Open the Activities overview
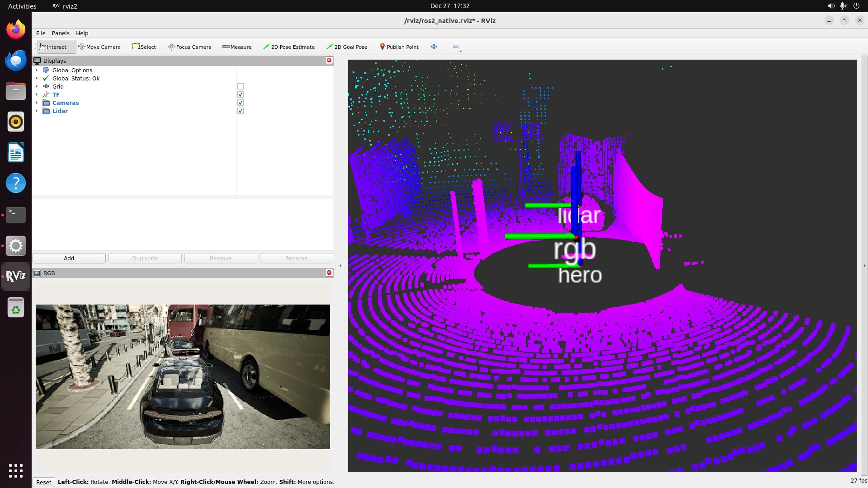The image size is (868, 488). 22,6
